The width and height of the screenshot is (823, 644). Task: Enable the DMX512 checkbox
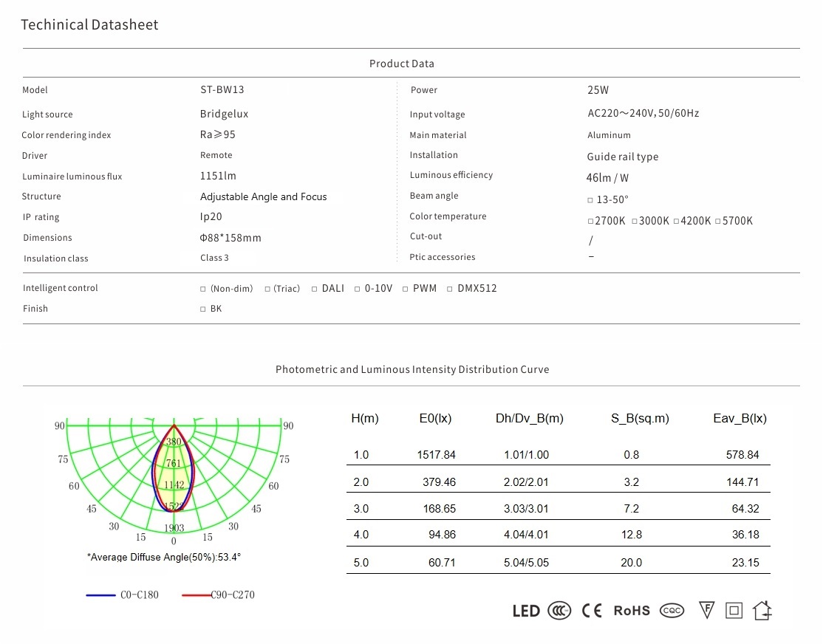[x=450, y=289]
